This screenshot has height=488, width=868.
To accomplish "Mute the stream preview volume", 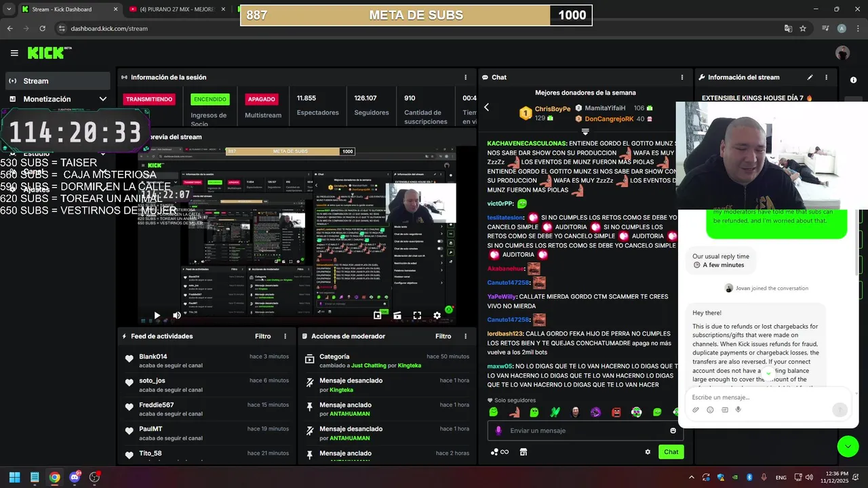I will [177, 315].
